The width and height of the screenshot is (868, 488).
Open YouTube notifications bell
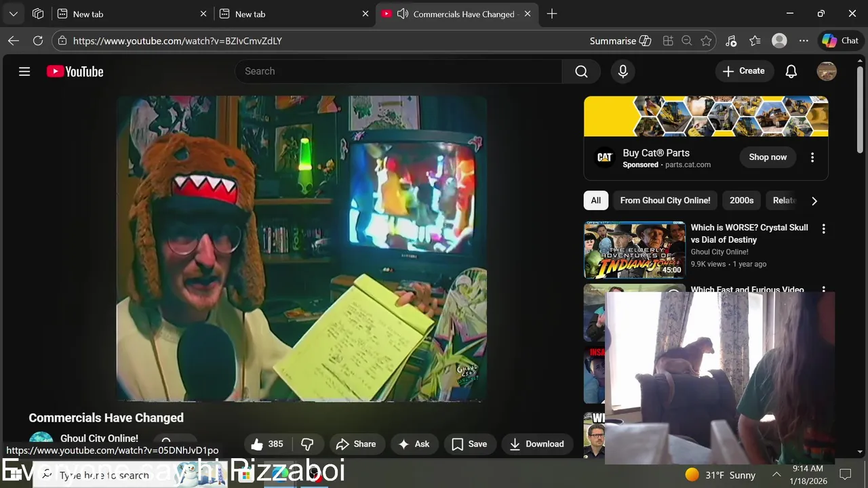point(791,71)
